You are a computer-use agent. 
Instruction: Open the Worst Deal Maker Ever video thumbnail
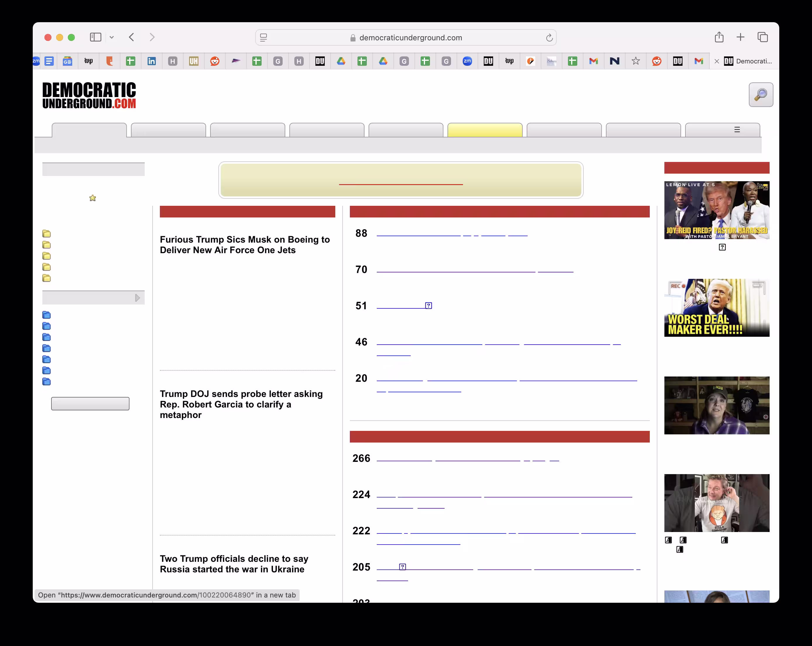point(716,308)
